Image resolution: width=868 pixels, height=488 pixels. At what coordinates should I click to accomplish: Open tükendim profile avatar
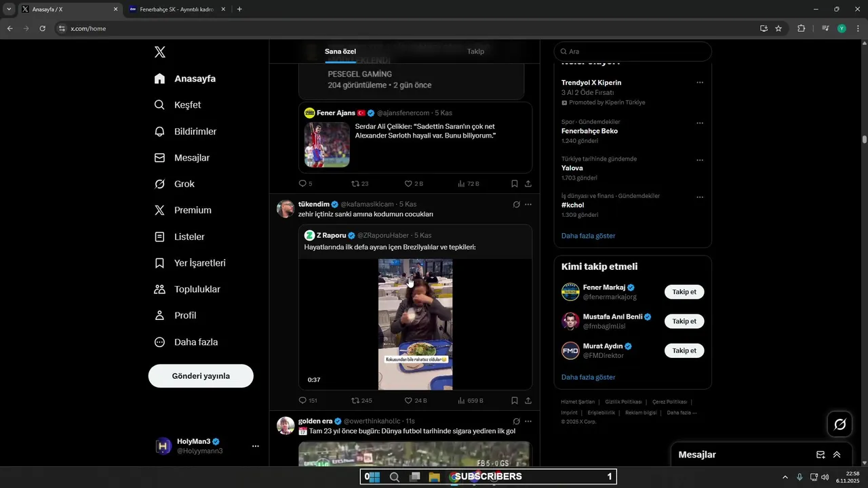tap(285, 209)
